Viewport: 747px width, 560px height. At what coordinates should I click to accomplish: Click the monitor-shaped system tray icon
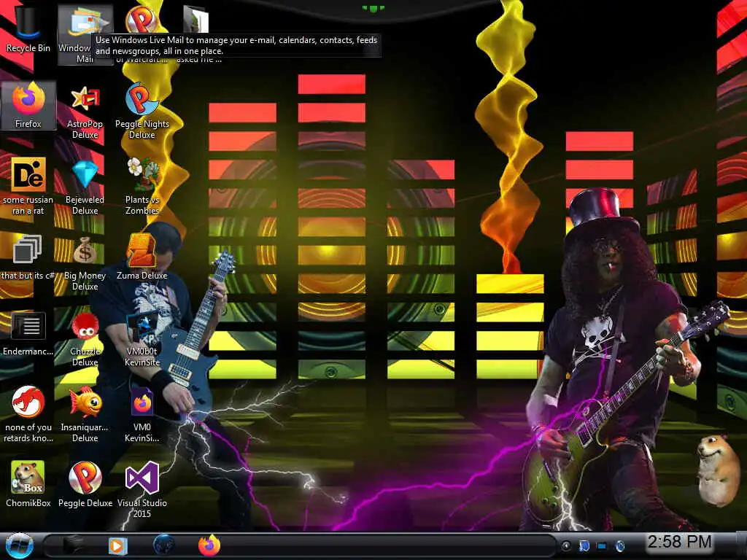click(602, 546)
